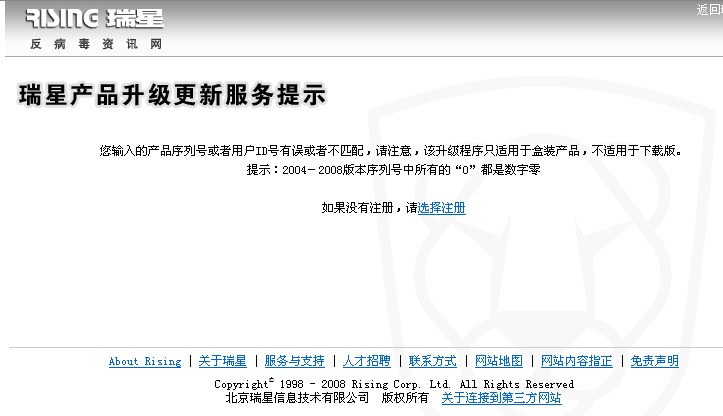Click the 如果没有注册，请 text

(x=369, y=208)
